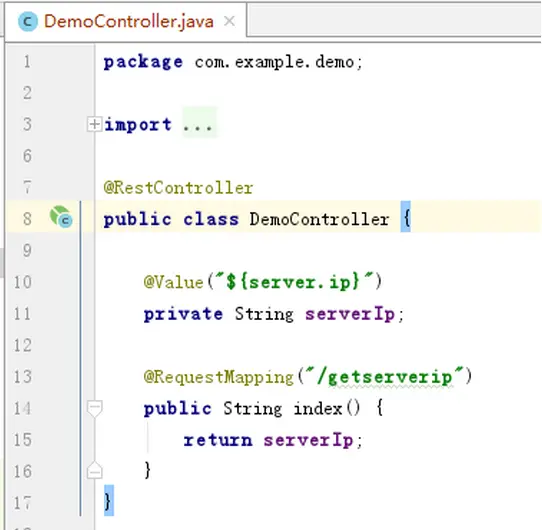This screenshot has height=530, width=542.
Task: Click the serverIp field declaration on line 11
Action: (350, 314)
